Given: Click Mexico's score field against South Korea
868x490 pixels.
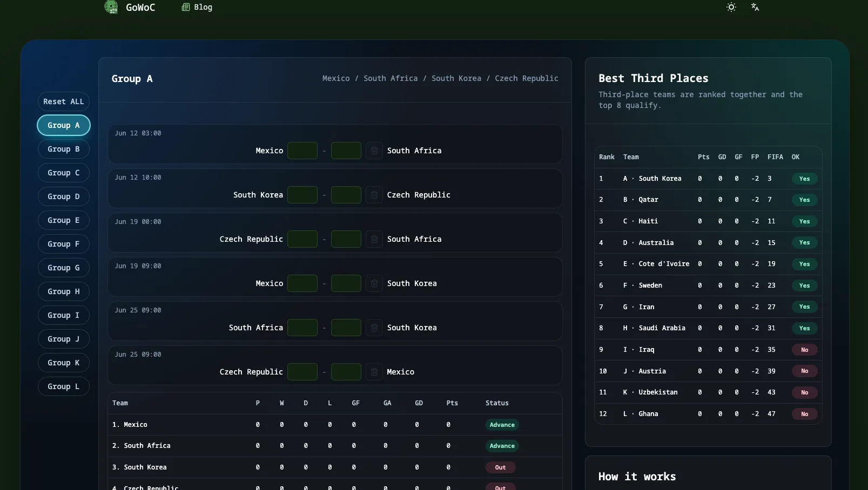Looking at the screenshot, I should point(302,283).
